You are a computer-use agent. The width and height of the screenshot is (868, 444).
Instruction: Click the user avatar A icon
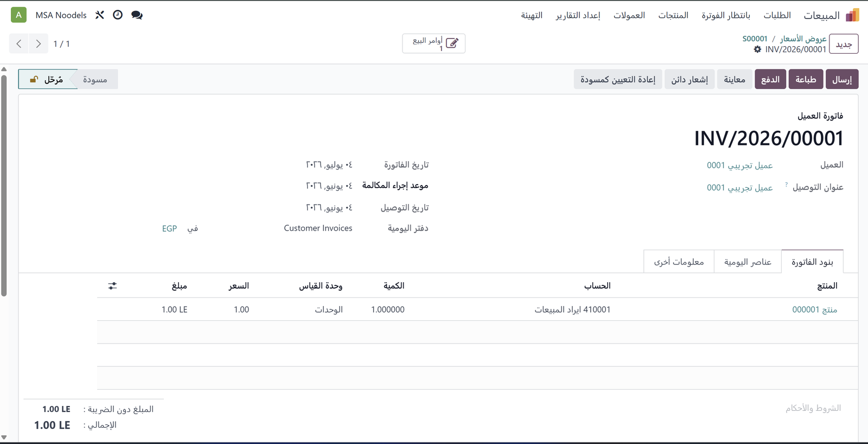coord(18,15)
